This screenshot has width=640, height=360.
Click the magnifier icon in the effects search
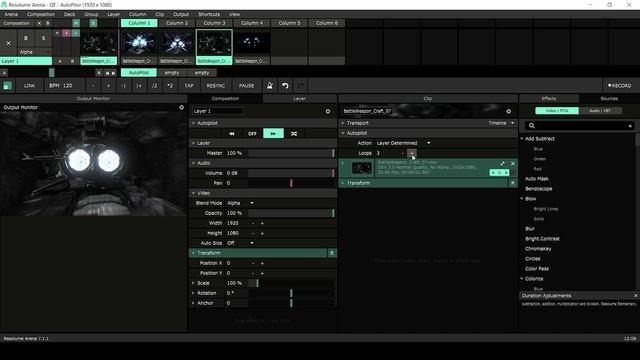(x=531, y=126)
